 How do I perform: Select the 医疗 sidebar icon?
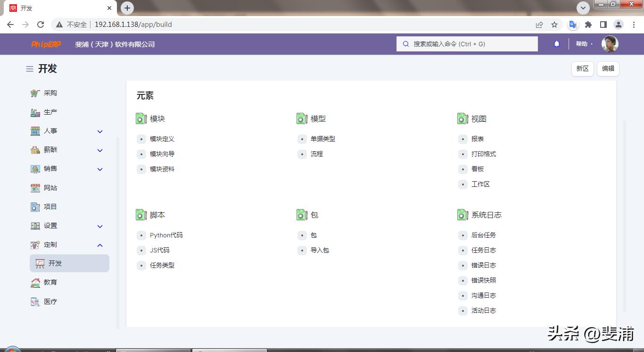coord(51,302)
